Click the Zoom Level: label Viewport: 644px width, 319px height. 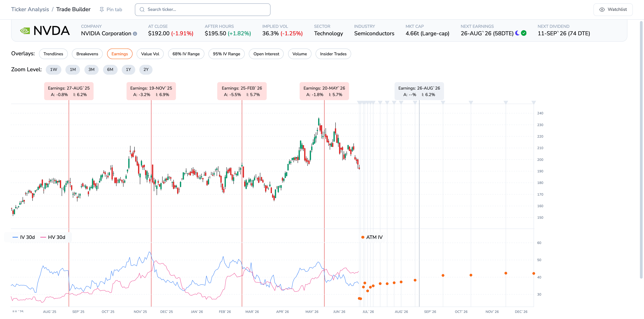(26, 69)
